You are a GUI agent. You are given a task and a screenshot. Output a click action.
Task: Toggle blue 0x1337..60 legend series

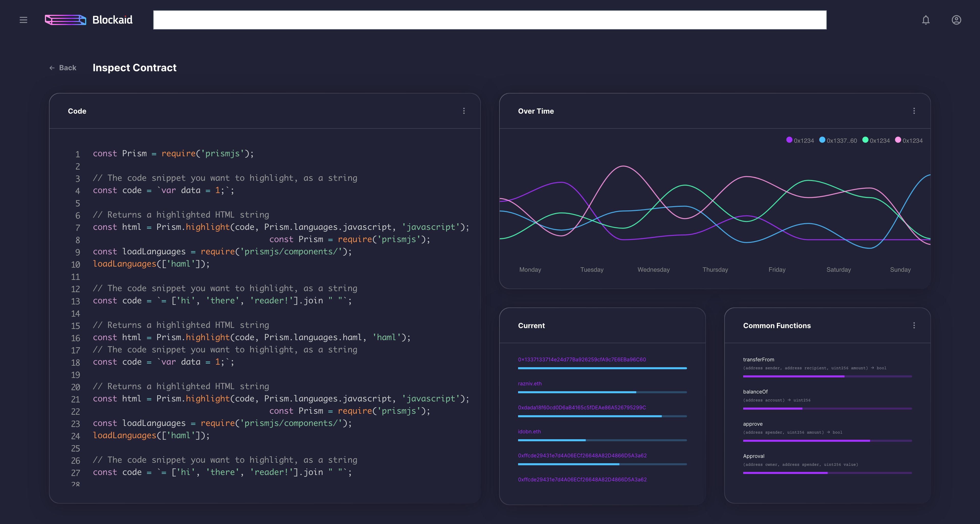(x=838, y=140)
